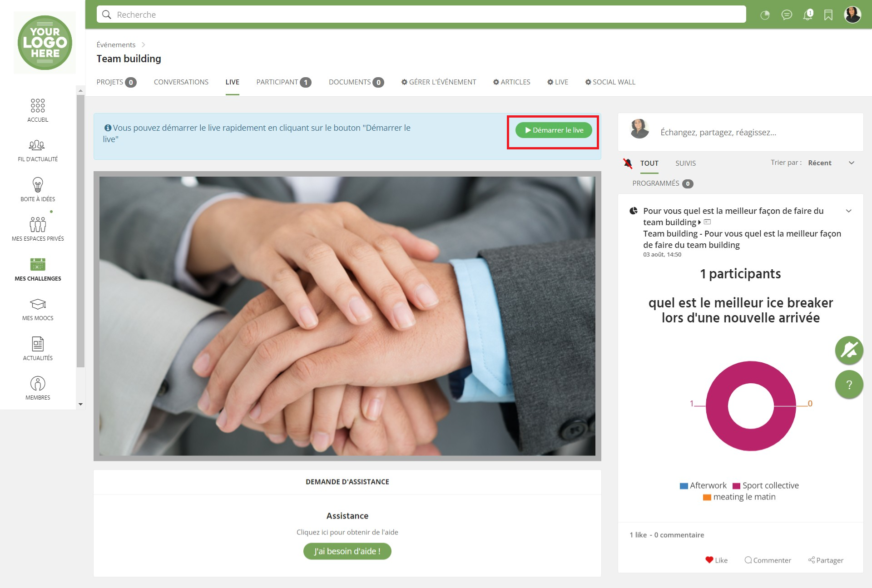Screen dimensions: 872x588
Task: Switch to the Conversations tab
Action: coord(181,82)
